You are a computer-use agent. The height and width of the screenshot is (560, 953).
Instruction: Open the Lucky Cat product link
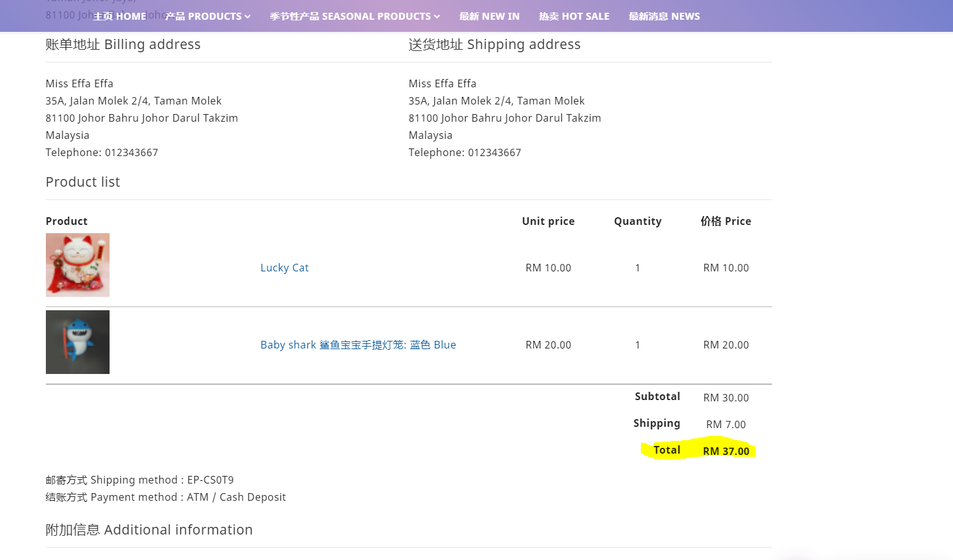click(284, 268)
